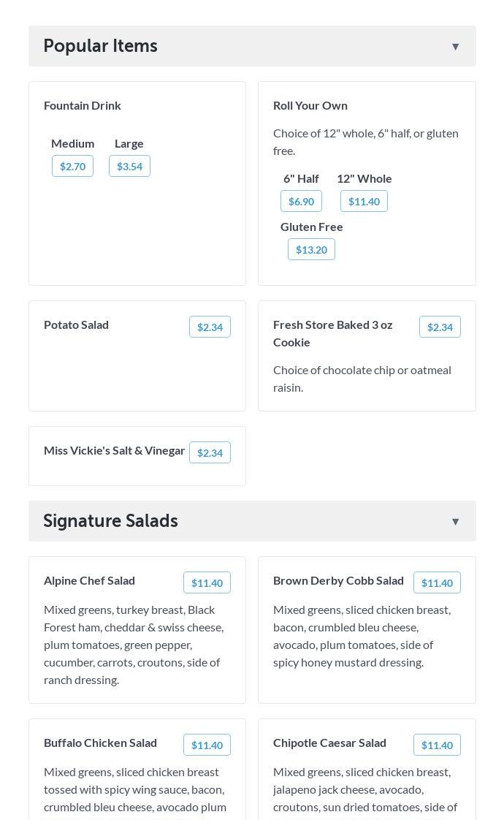Collapse the Signature Salads section arrow
The width and height of the screenshot is (504, 820).
click(455, 522)
